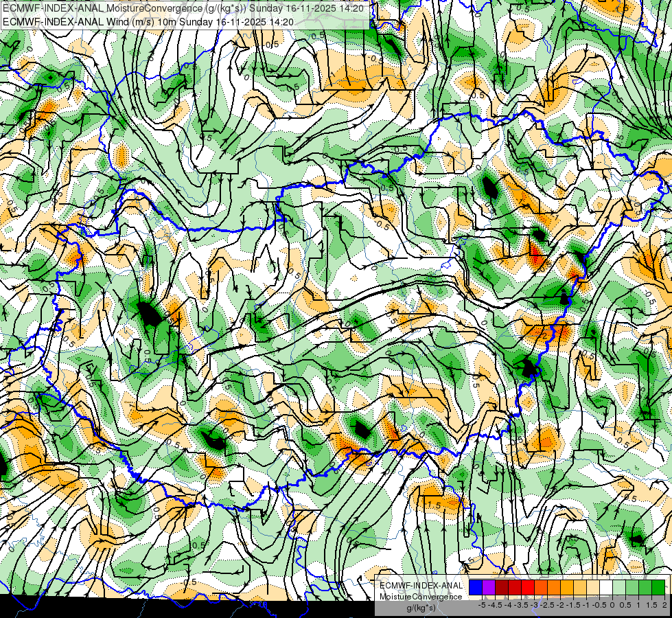Click the 1.5 legend tick label
672x618 pixels.
[x=651, y=605]
